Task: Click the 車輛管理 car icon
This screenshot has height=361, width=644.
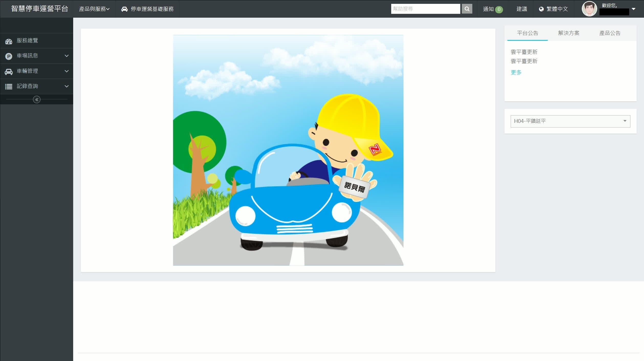Action: coord(9,72)
